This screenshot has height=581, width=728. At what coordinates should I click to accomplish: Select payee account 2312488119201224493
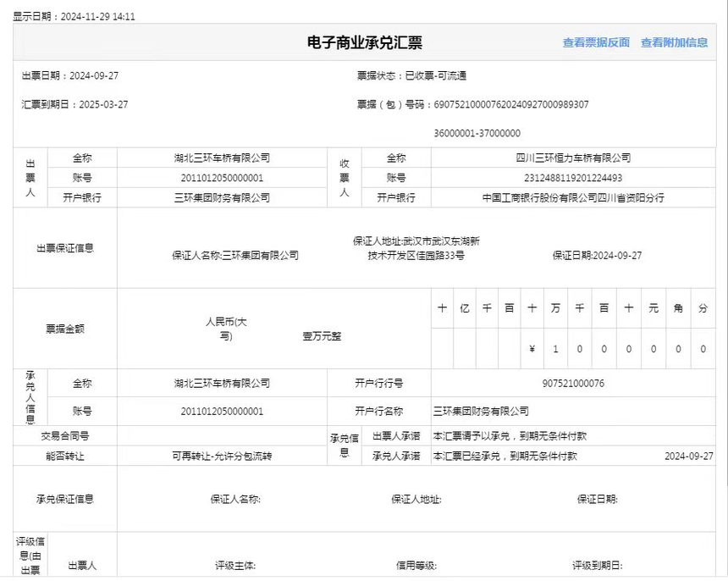click(573, 178)
